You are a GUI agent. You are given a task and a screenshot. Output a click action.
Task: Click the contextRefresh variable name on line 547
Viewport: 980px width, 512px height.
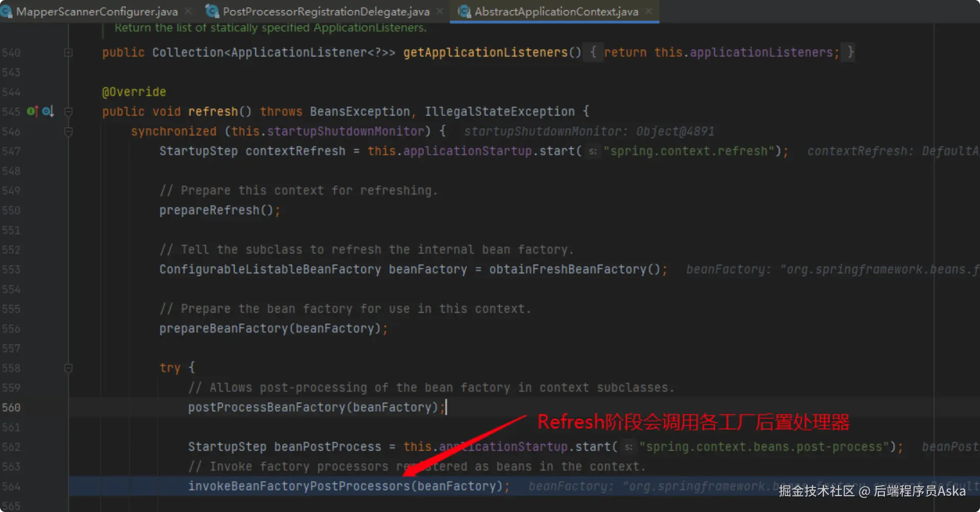pos(295,151)
